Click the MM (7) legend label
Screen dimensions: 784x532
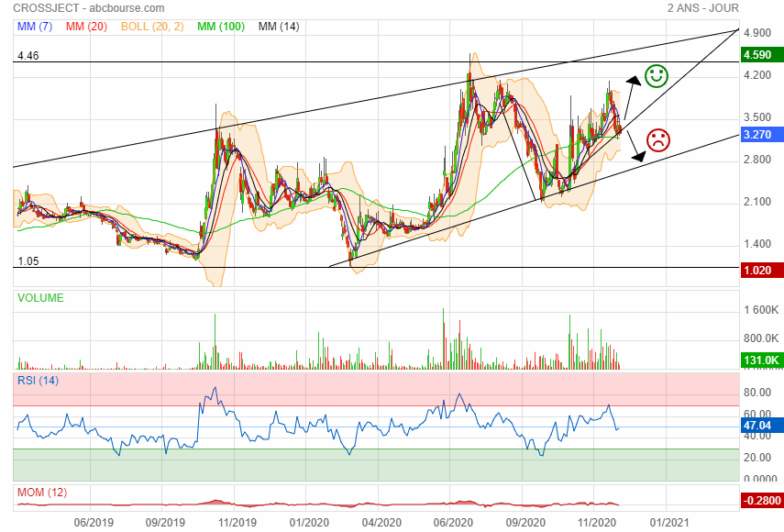[35, 27]
